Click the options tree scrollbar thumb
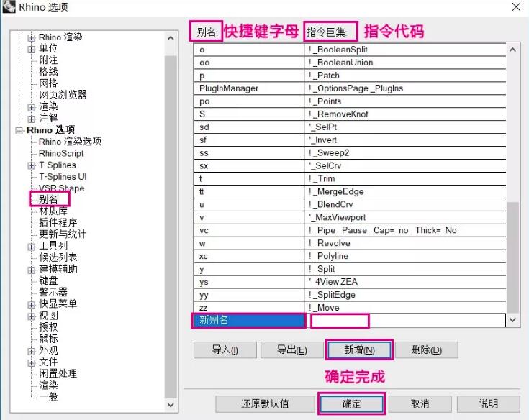This screenshot has height=420, width=529. point(171,227)
